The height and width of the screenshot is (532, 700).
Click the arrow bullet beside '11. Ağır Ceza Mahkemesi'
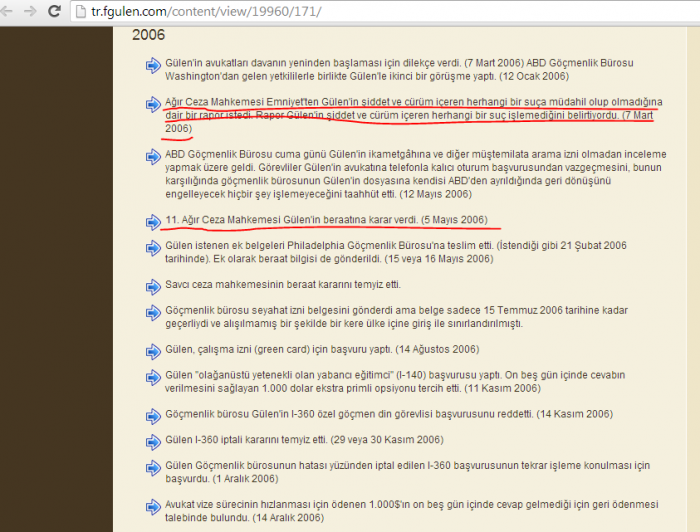[x=153, y=220]
